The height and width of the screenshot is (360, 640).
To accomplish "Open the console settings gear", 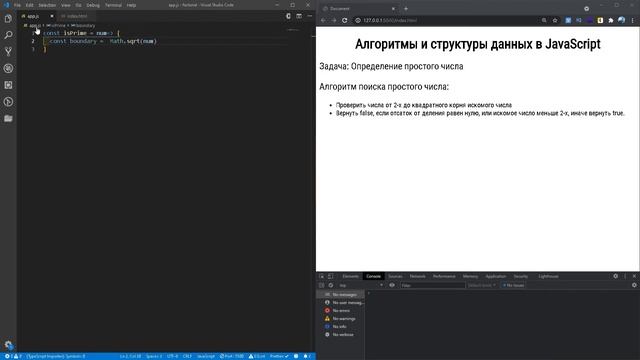I will point(634,285).
